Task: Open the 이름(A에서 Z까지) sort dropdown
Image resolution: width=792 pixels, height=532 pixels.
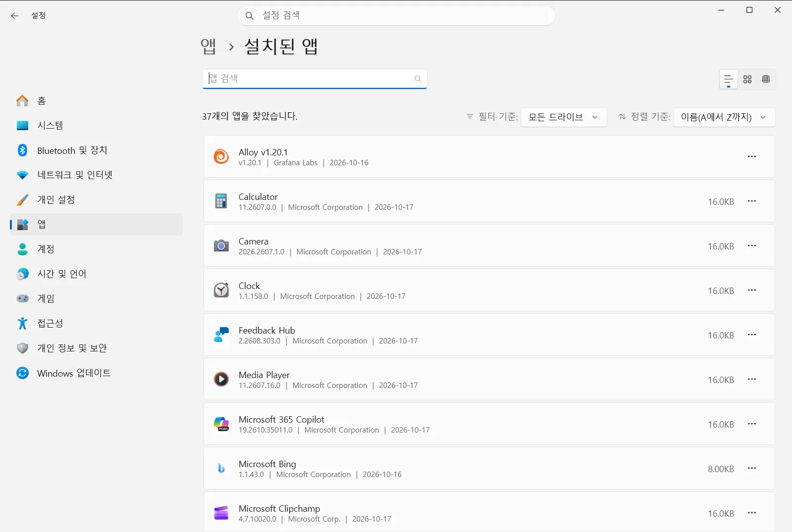Action: tap(724, 117)
